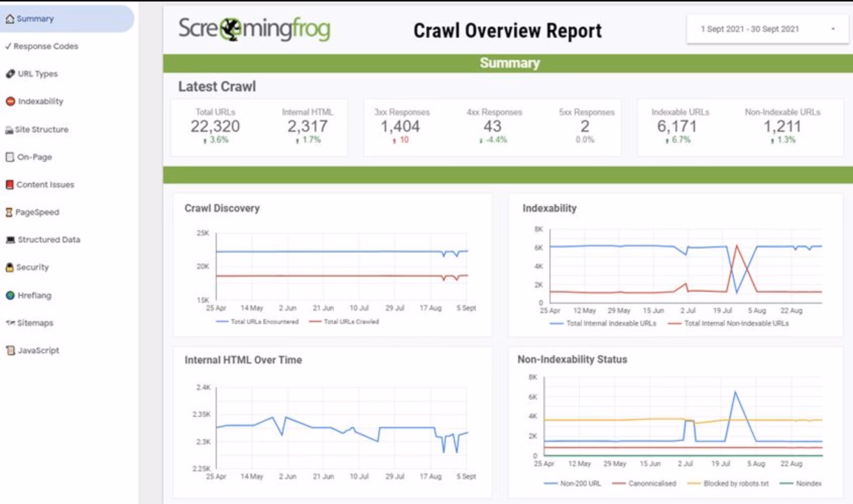Open the Response Codes page
The width and height of the screenshot is (853, 504).
pos(45,46)
